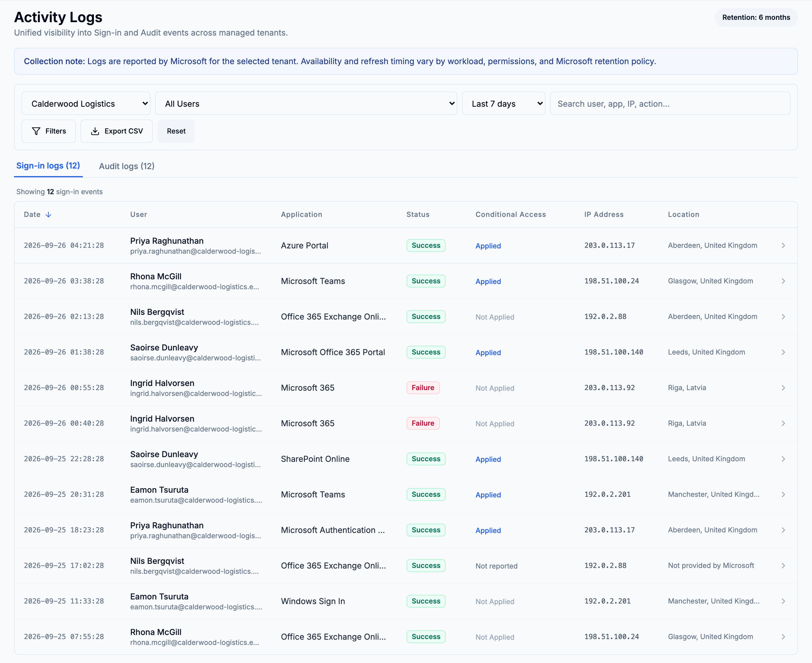Click date 2026-09-25 11:33:28

click(64, 601)
